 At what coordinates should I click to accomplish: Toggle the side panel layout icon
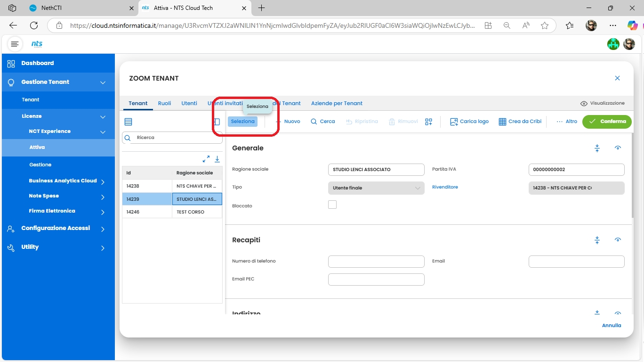click(x=216, y=122)
